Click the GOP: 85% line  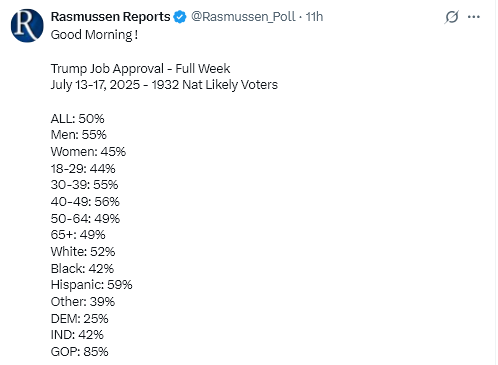[x=79, y=352]
